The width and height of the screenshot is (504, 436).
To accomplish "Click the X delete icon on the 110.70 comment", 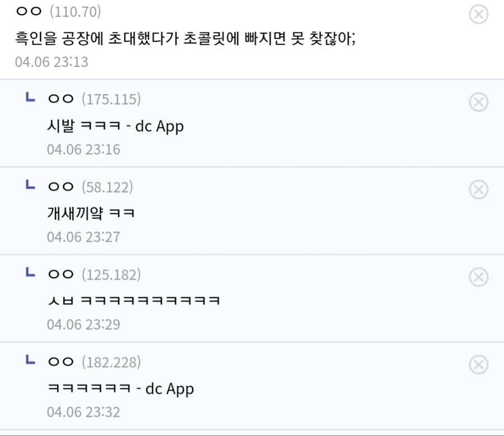I will (479, 14).
